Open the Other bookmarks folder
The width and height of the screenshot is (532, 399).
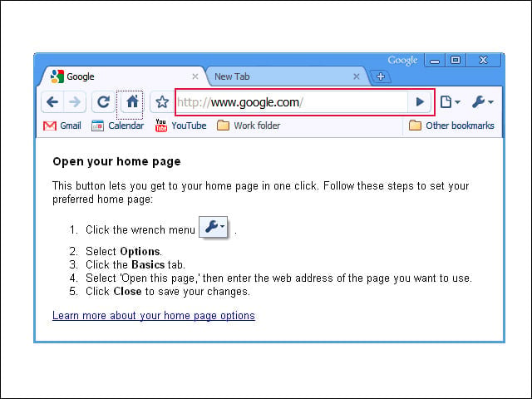coord(451,126)
